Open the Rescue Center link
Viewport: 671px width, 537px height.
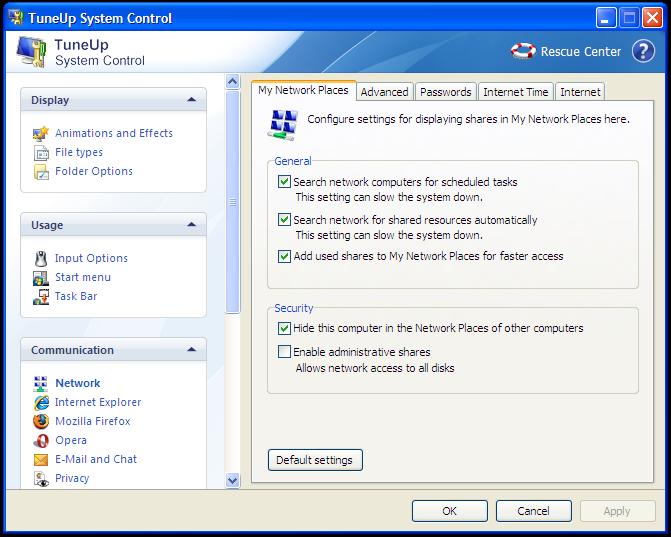pyautogui.click(x=567, y=52)
